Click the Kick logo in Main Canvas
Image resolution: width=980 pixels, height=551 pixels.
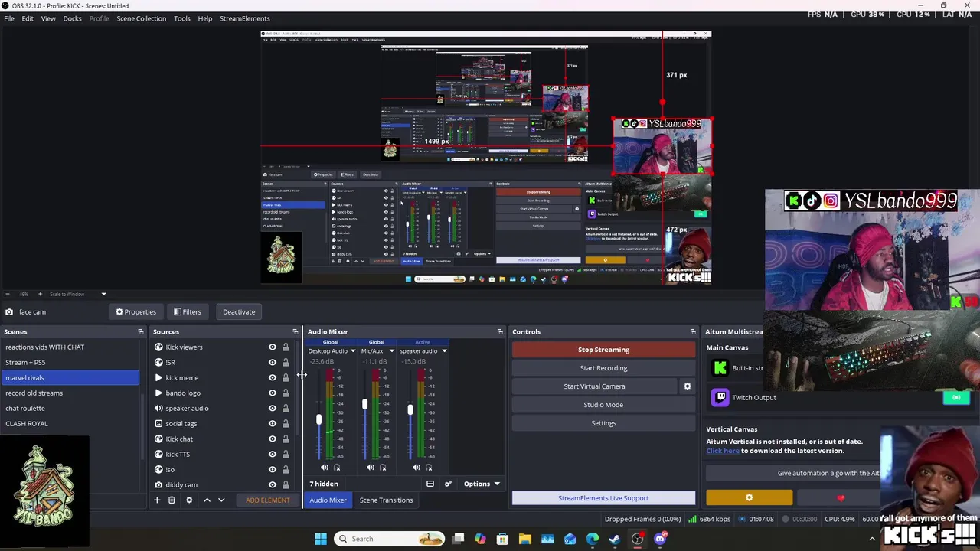720,368
